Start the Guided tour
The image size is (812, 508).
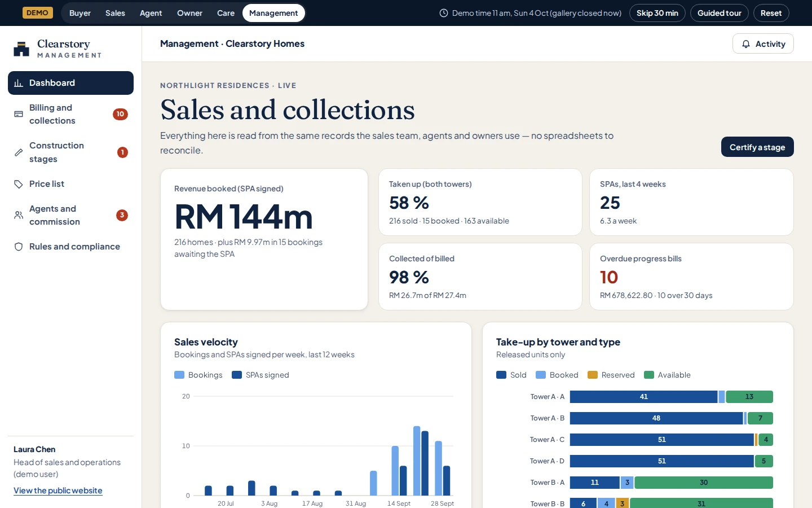click(720, 13)
